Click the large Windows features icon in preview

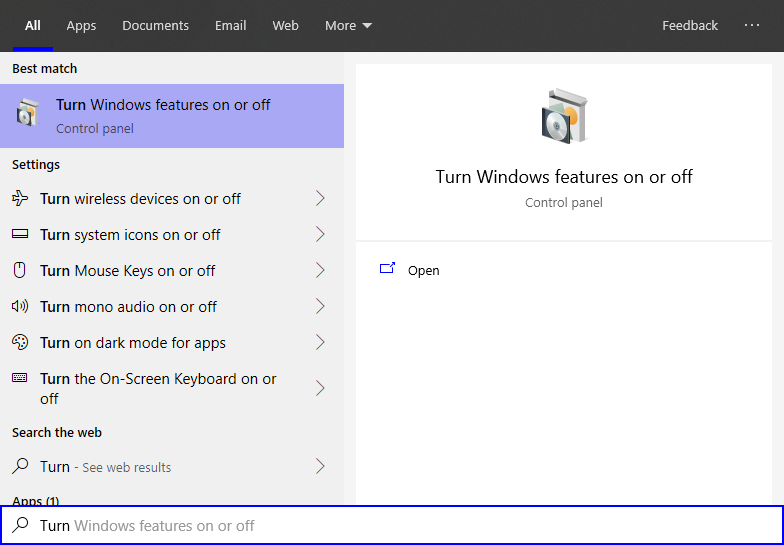point(564,116)
